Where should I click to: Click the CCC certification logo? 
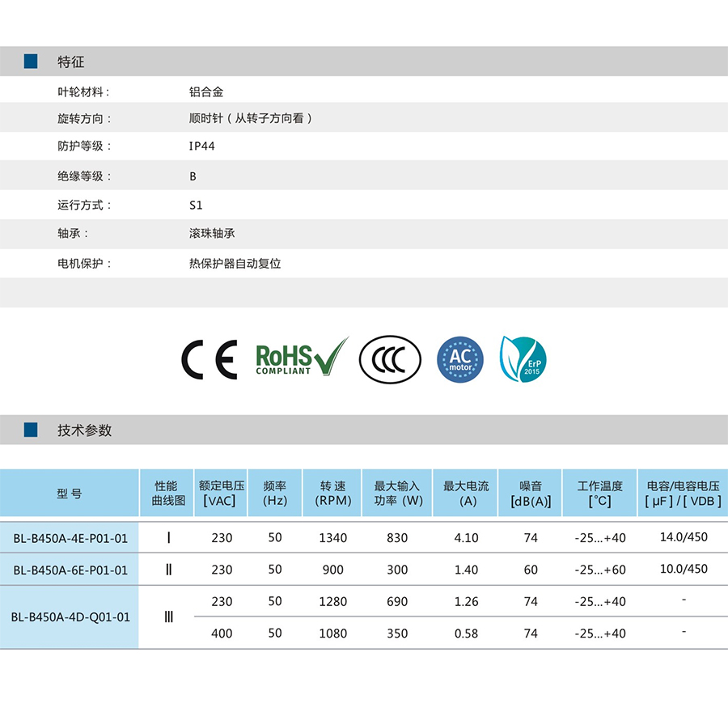(390, 359)
